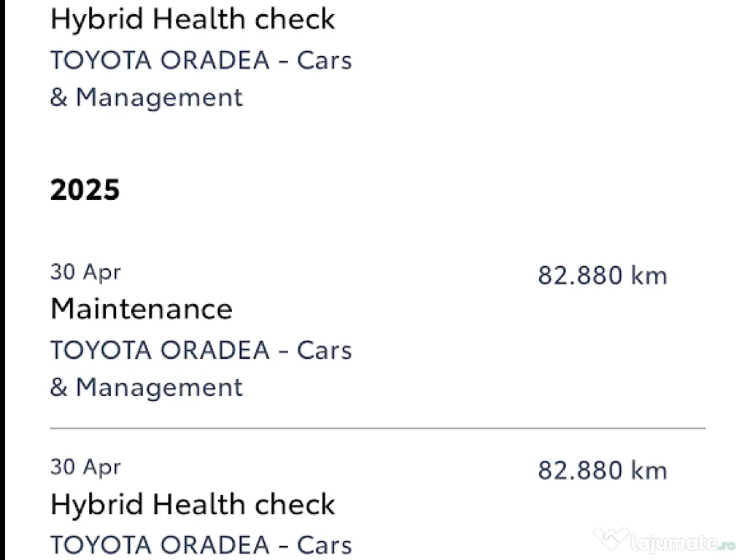Click the 'km' unit beside the Maintenance mileage
Screen dimensions: 747x560
click(x=651, y=276)
